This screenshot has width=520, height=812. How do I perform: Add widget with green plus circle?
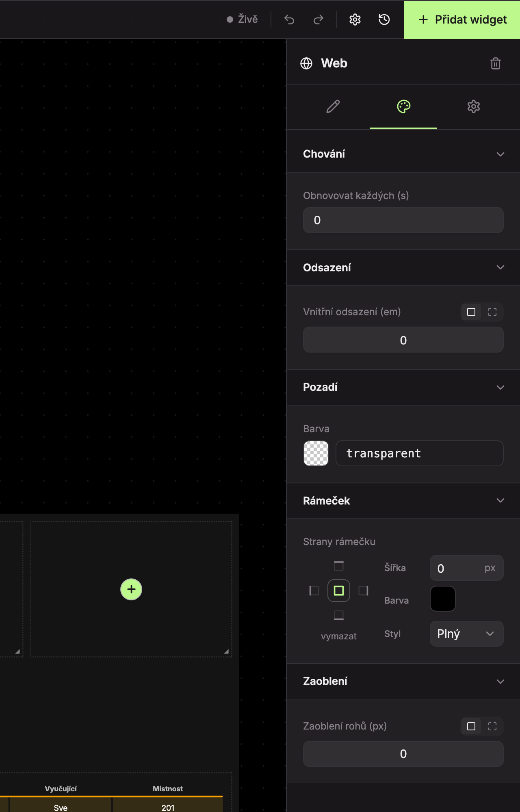click(131, 589)
